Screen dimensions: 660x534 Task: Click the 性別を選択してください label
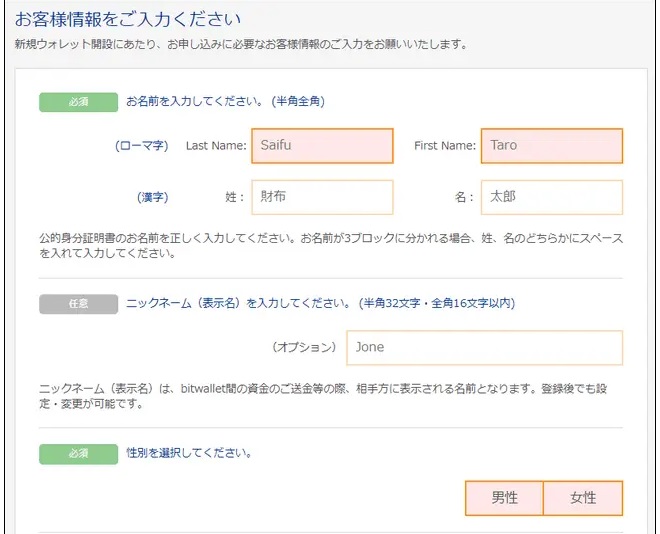point(189,453)
